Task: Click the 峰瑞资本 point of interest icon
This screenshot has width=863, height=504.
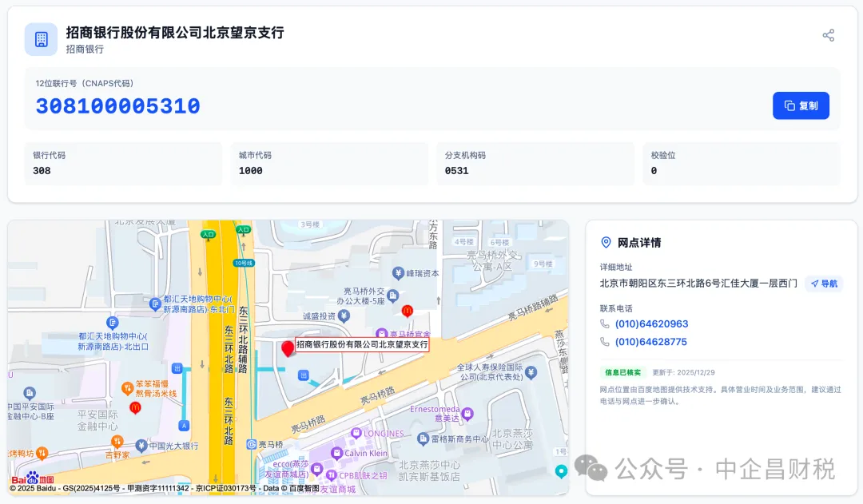Action: (x=397, y=273)
